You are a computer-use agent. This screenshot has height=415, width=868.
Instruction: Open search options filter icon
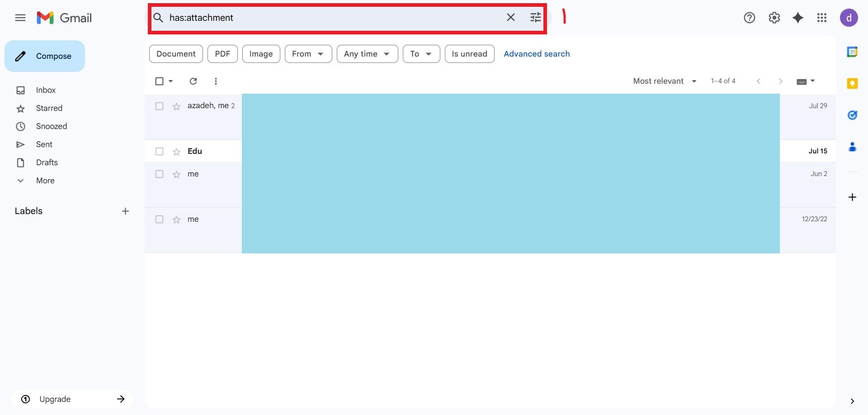point(535,18)
